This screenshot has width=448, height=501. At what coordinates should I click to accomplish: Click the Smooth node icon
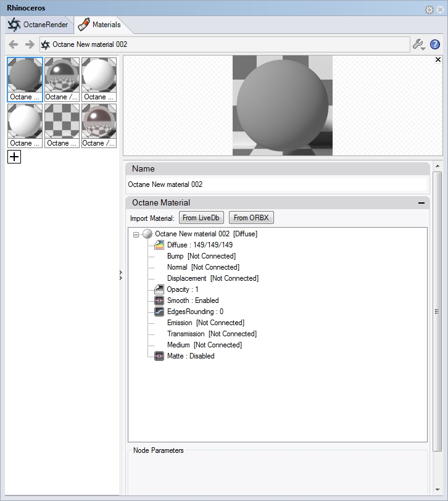(159, 300)
